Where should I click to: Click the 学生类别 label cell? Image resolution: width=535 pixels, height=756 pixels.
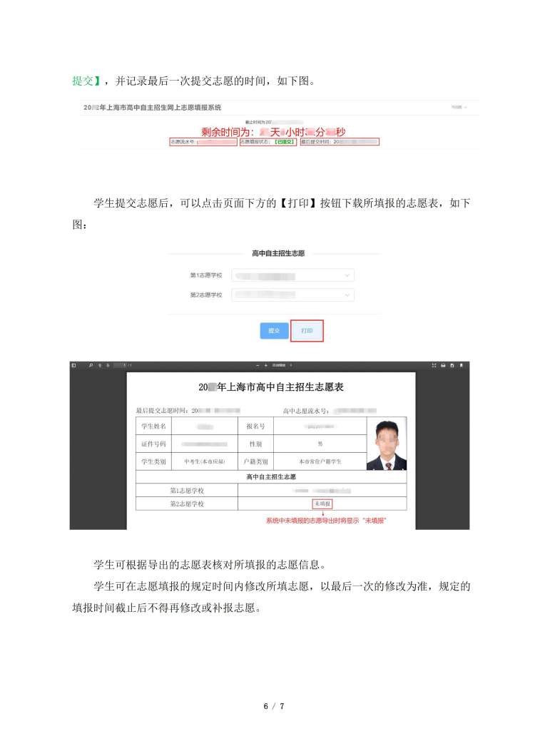pyautogui.click(x=154, y=461)
